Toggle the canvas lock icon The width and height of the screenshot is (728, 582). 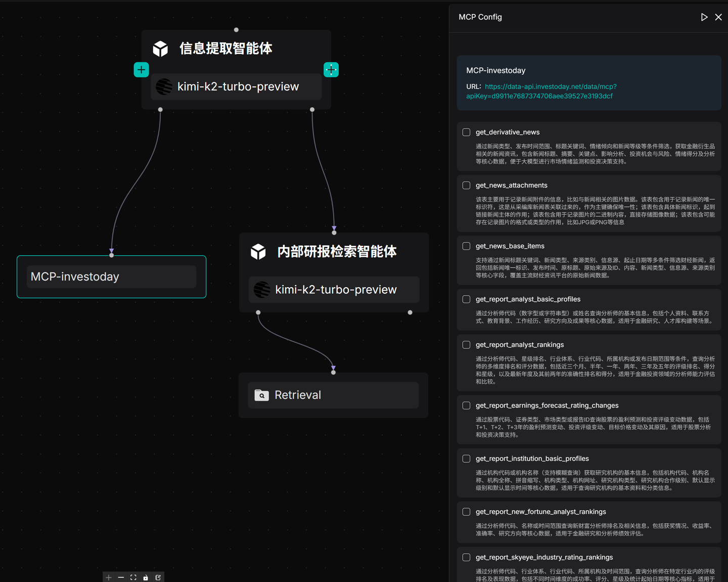146,577
